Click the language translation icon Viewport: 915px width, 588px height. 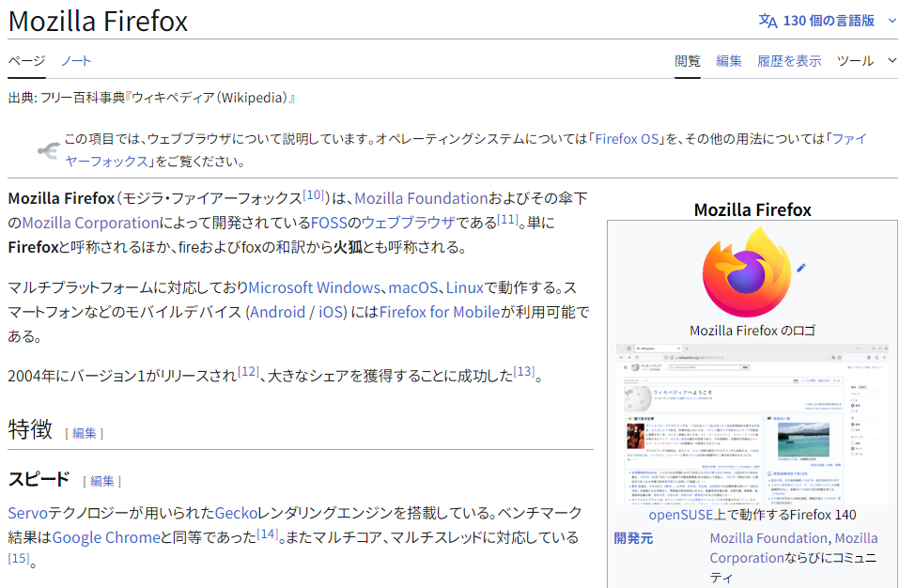pos(768,21)
